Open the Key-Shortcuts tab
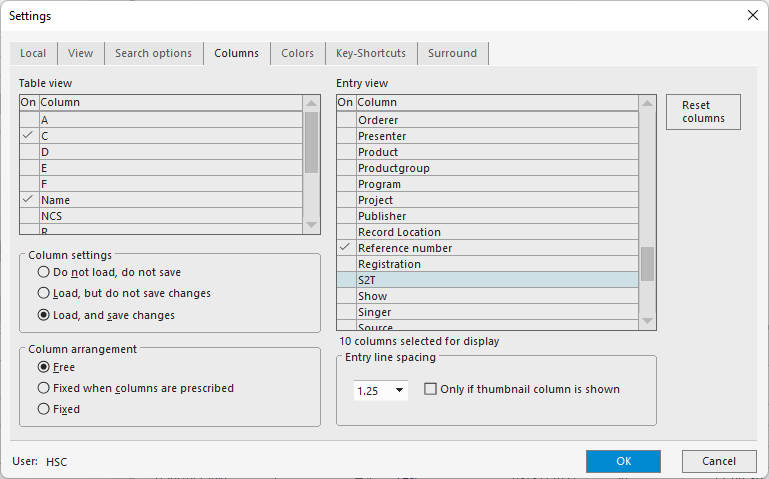This screenshot has width=769, height=479. click(371, 53)
